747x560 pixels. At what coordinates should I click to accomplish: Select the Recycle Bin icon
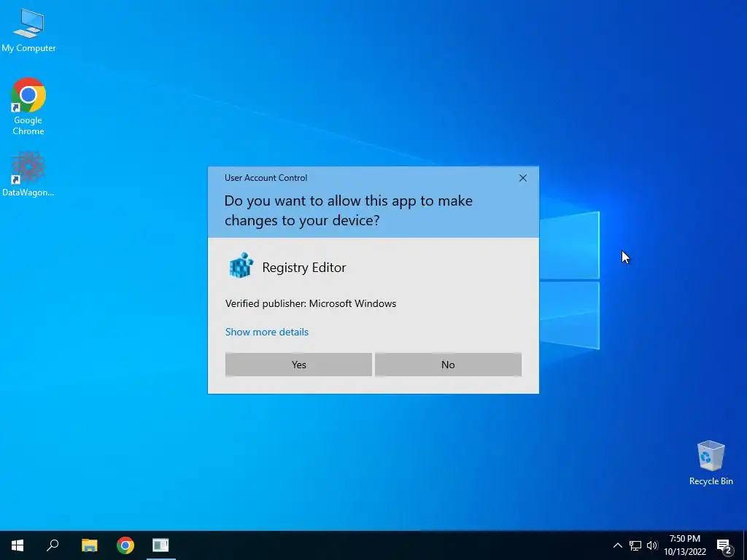point(711,463)
